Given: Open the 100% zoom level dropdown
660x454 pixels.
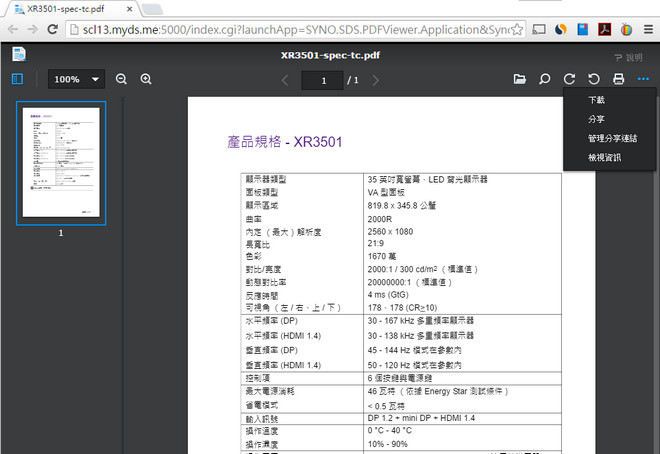Looking at the screenshot, I should (x=76, y=79).
